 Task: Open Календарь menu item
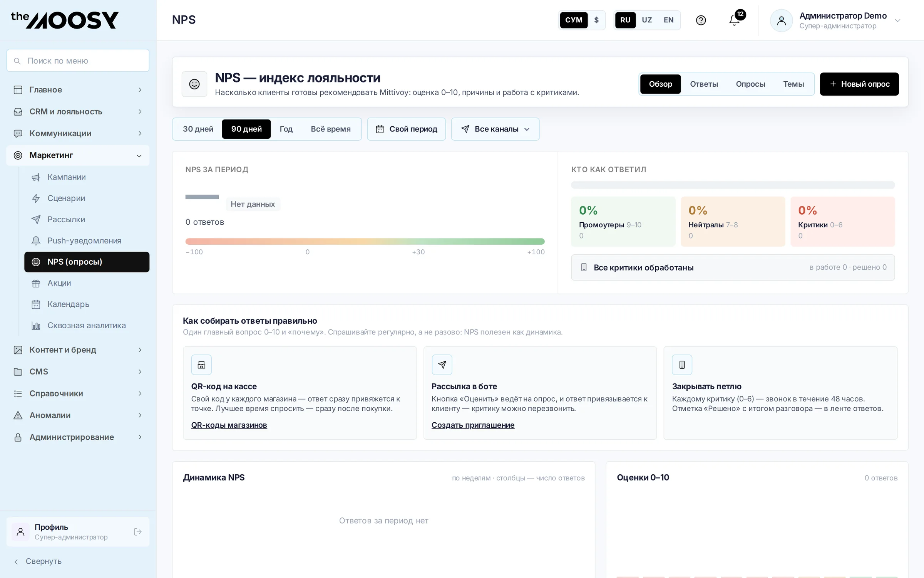point(87,304)
